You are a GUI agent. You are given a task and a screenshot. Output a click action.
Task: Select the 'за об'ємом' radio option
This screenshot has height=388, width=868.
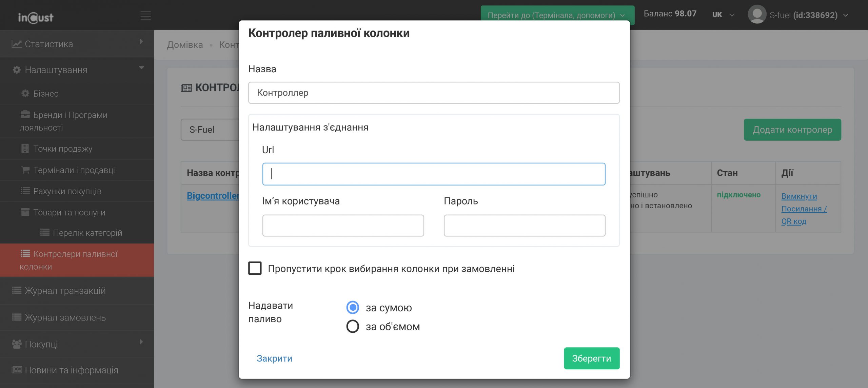353,326
